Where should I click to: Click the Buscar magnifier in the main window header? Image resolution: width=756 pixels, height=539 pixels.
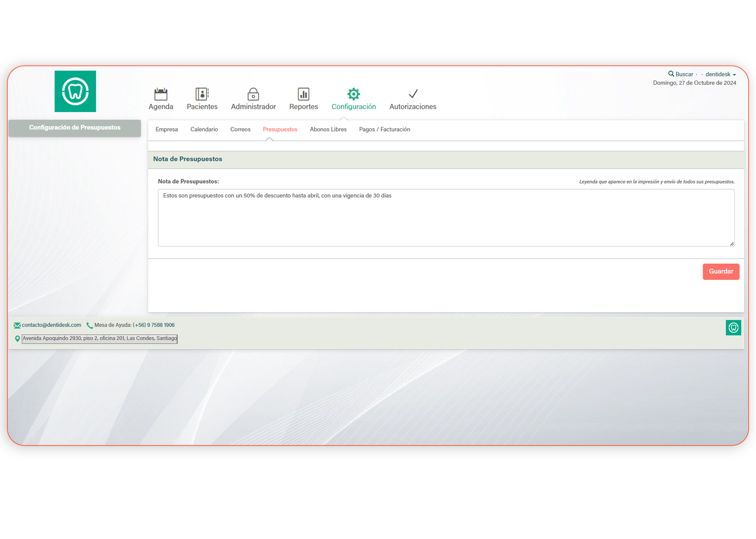[671, 74]
